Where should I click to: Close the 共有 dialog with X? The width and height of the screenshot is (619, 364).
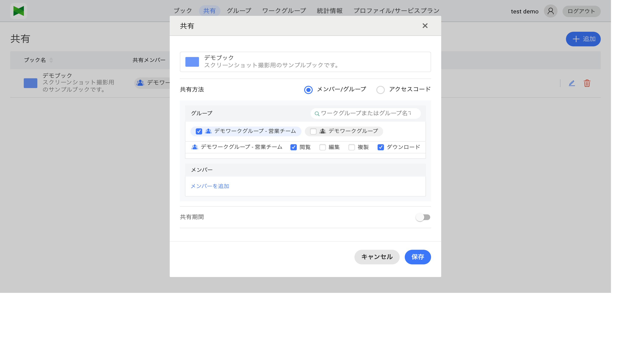pos(425,26)
